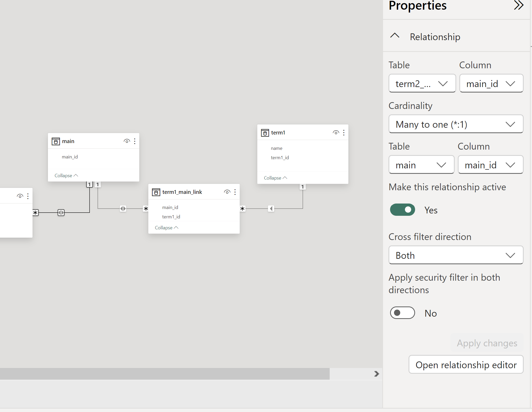The width and height of the screenshot is (532, 412).
Task: Click many asterisk marker left of term1_main_link
Action: pyautogui.click(x=146, y=208)
